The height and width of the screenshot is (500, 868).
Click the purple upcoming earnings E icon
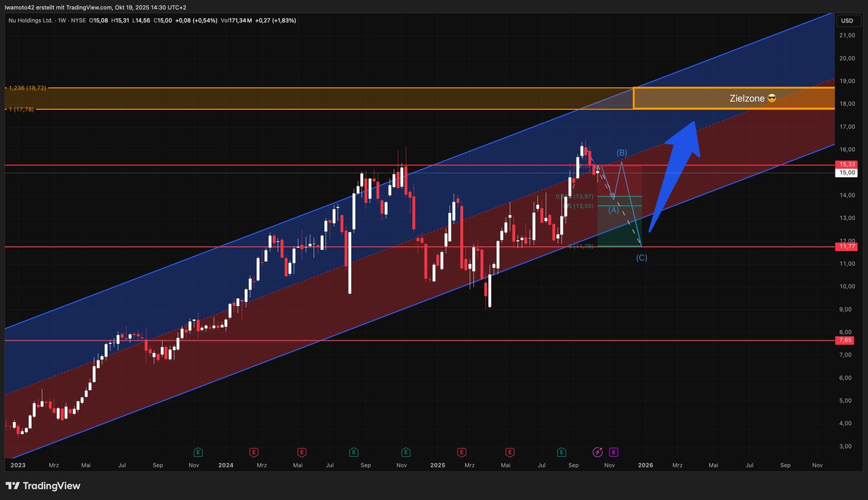[614, 452]
